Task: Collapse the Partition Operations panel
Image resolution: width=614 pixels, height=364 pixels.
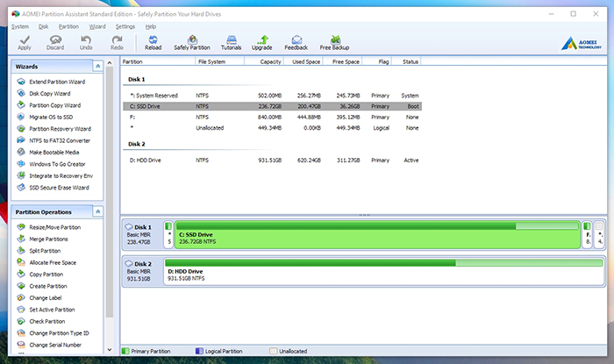Action: click(x=98, y=211)
